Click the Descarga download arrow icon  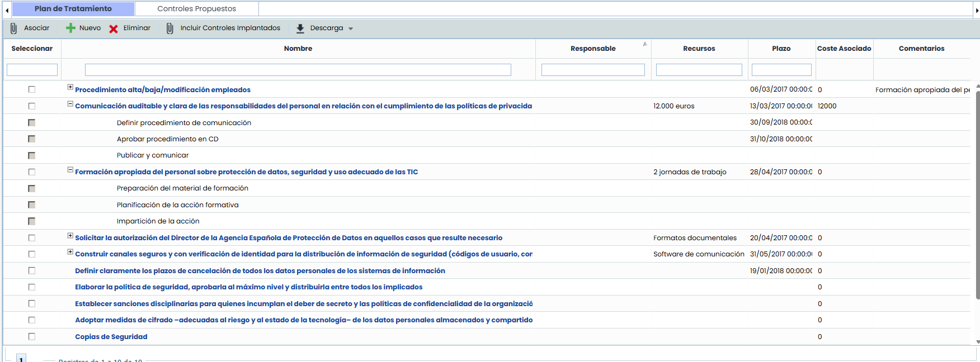(300, 28)
